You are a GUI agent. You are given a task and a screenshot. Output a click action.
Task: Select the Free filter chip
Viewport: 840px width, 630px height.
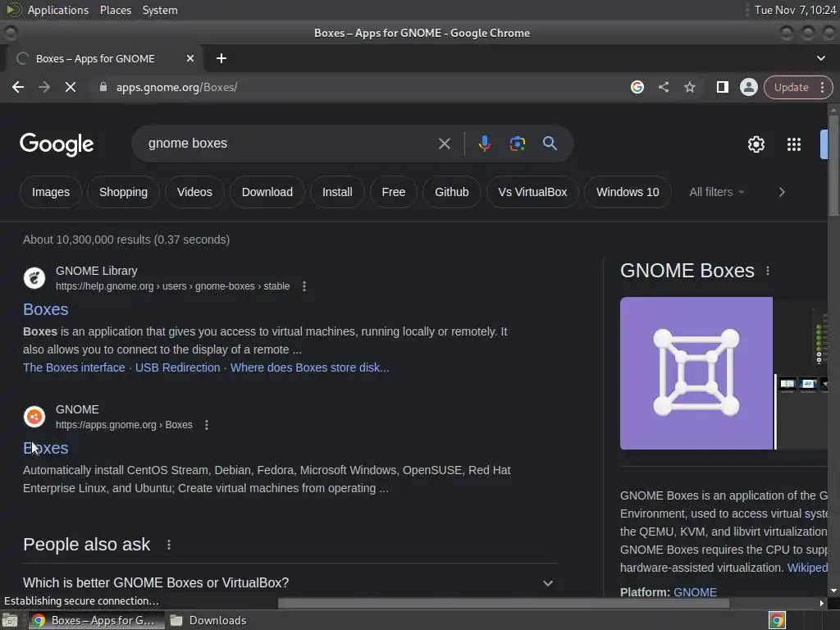394,192
